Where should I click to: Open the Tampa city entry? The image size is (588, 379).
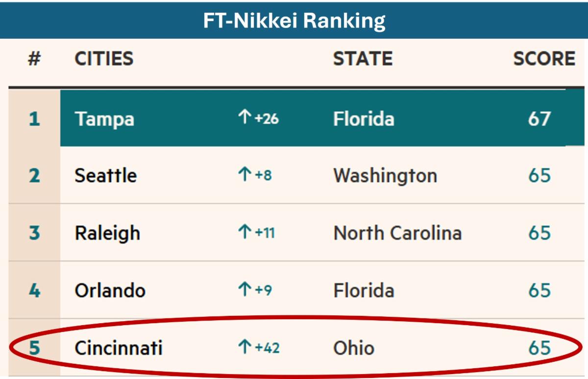(104, 119)
